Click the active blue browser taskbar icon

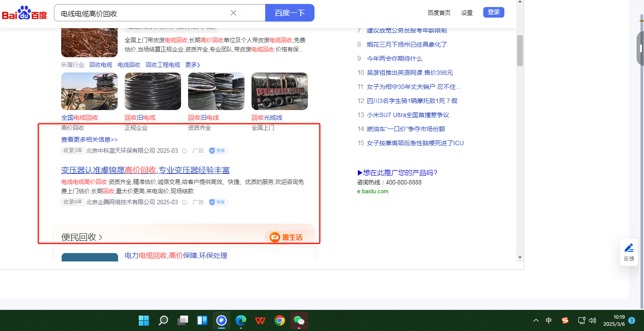[222, 320]
